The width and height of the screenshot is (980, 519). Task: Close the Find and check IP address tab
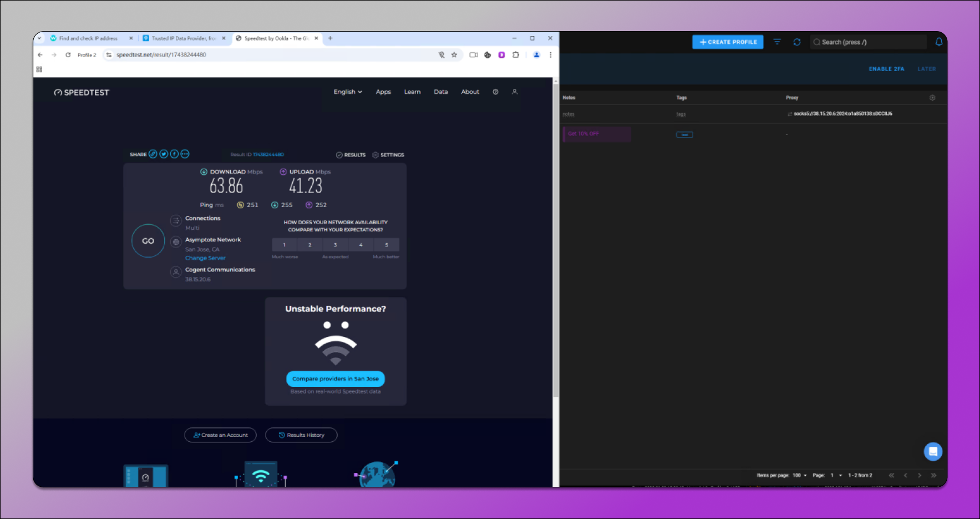[131, 38]
